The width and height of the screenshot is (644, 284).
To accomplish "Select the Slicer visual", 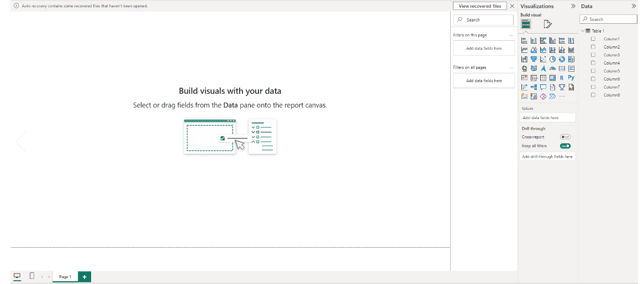I will [x=534, y=77].
